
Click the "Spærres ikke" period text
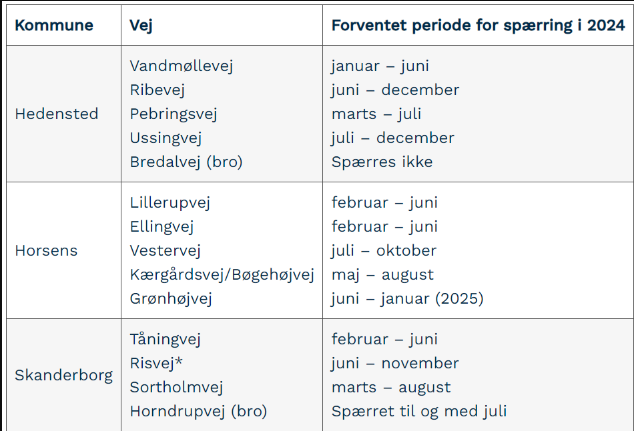pos(382,162)
